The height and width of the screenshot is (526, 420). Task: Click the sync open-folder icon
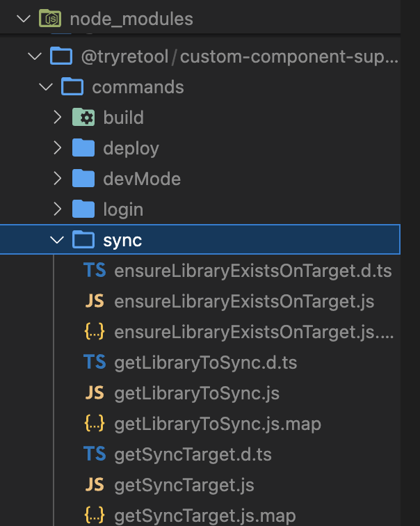click(x=83, y=239)
